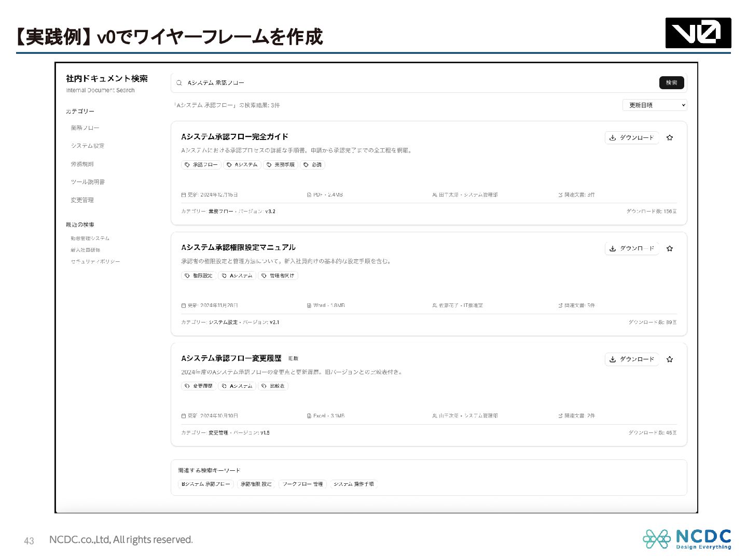Select the 必読 tag

[x=312, y=165]
